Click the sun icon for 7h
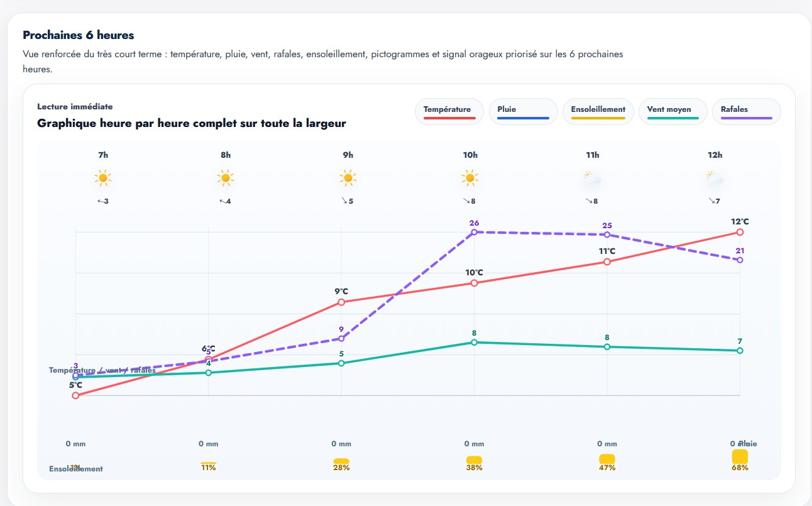This screenshot has height=506, width=812. [x=103, y=178]
